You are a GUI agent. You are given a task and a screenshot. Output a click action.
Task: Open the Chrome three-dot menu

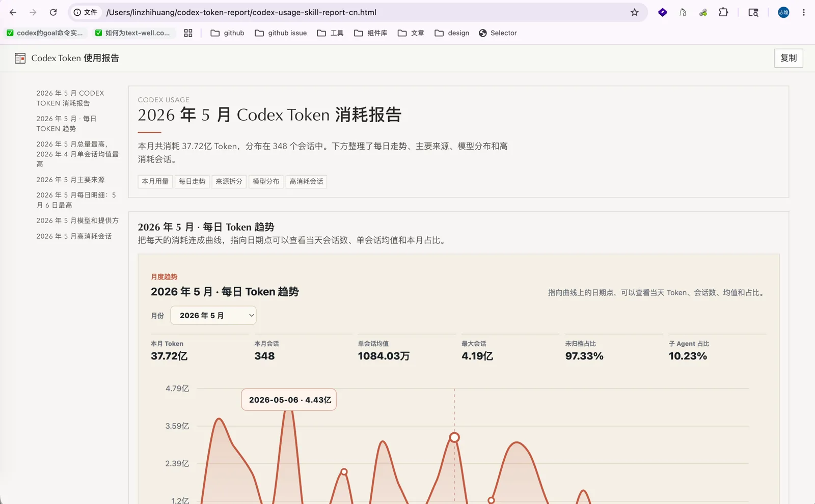(x=804, y=12)
